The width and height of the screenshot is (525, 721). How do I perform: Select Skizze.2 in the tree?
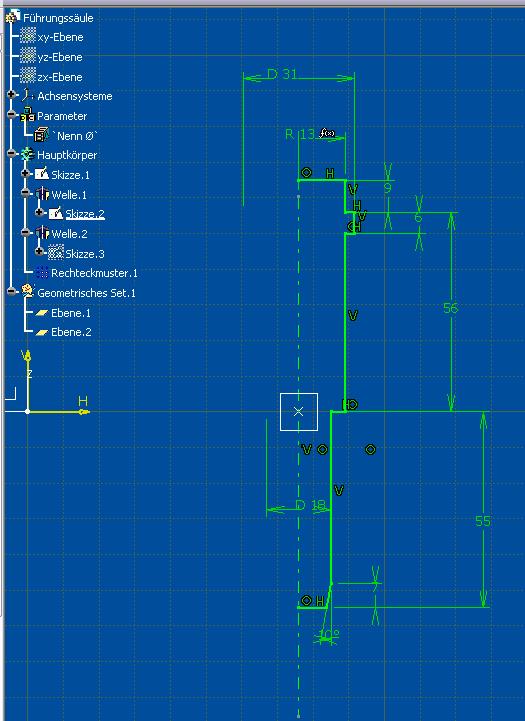[x=85, y=214]
